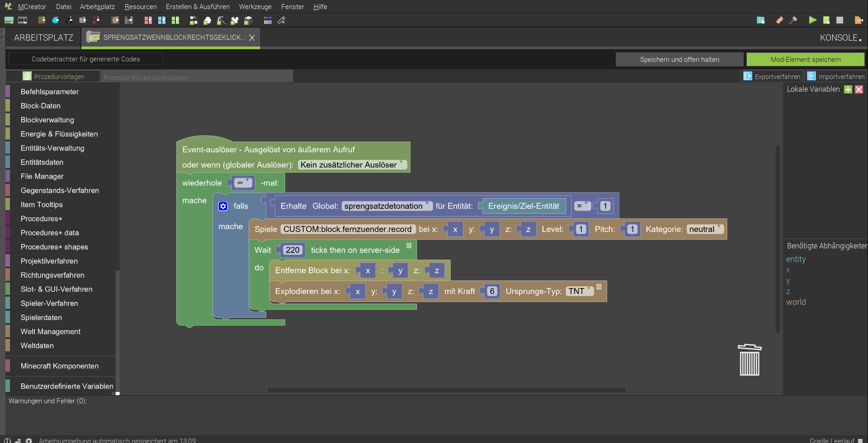Click the trash can in workspace

click(749, 360)
